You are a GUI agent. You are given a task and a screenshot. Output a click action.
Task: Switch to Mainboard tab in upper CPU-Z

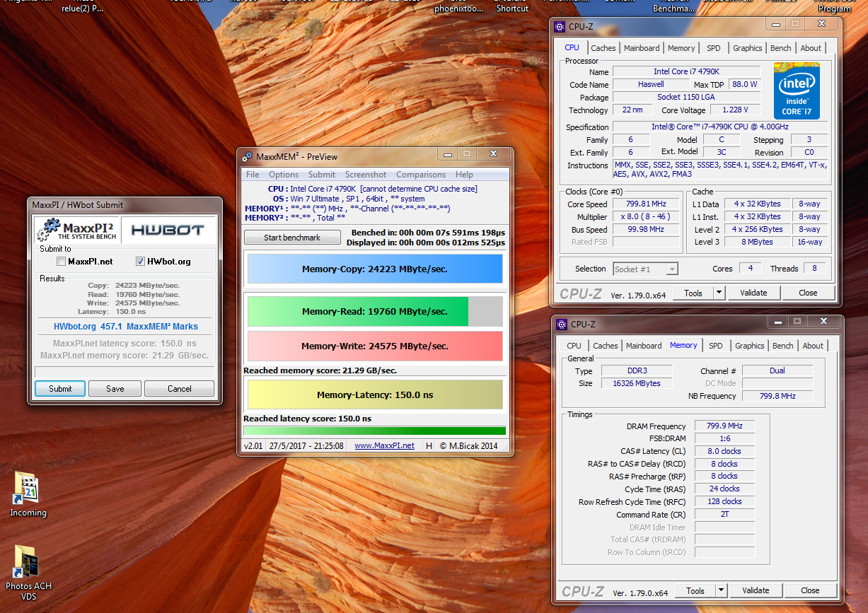(642, 48)
